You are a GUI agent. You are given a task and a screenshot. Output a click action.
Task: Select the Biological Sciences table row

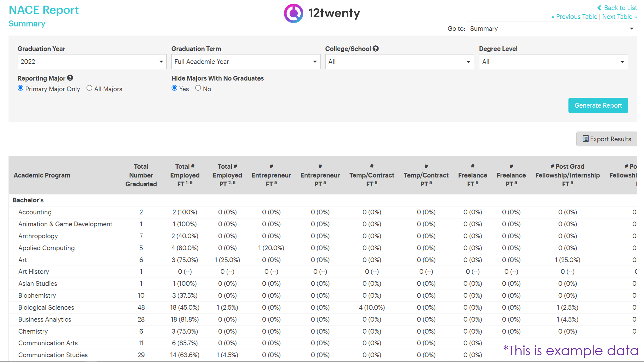tap(46, 307)
